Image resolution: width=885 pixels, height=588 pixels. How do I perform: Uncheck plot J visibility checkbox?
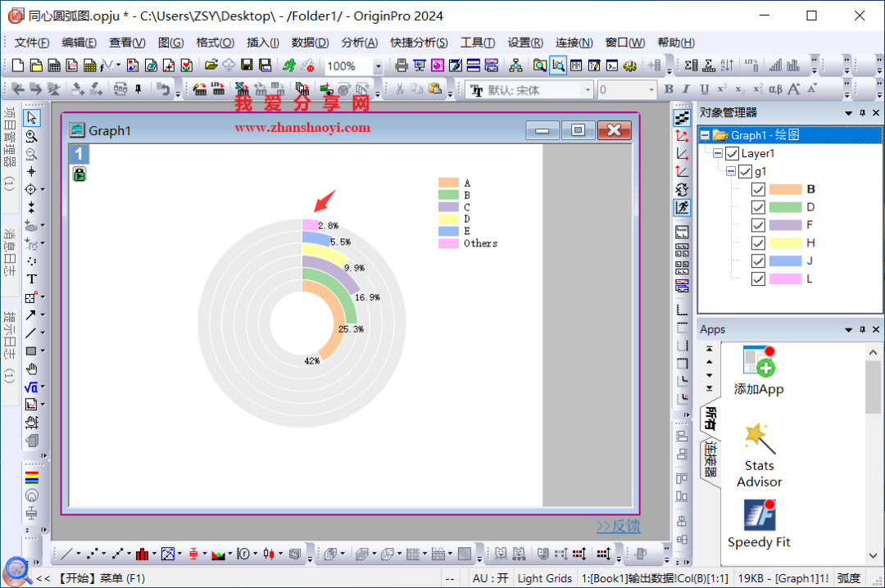tap(758, 260)
